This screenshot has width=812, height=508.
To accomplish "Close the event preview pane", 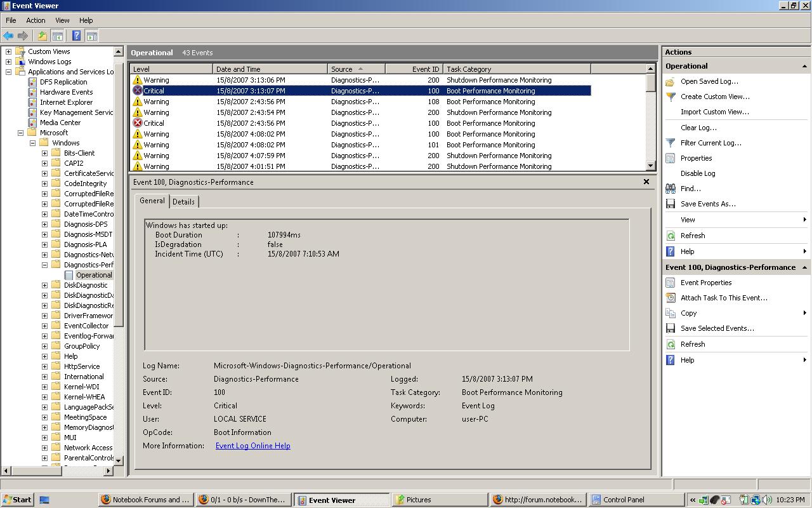I will pos(646,182).
